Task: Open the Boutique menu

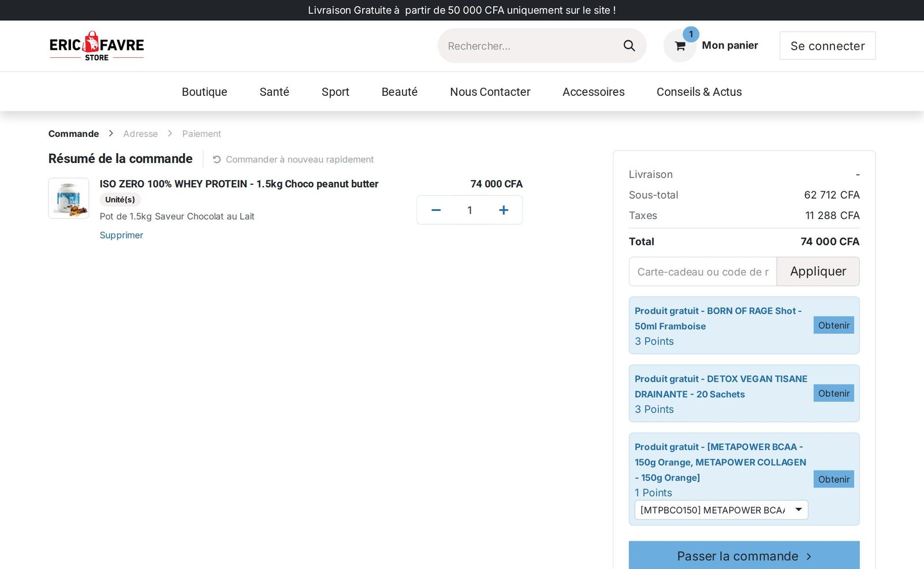Action: tap(204, 92)
